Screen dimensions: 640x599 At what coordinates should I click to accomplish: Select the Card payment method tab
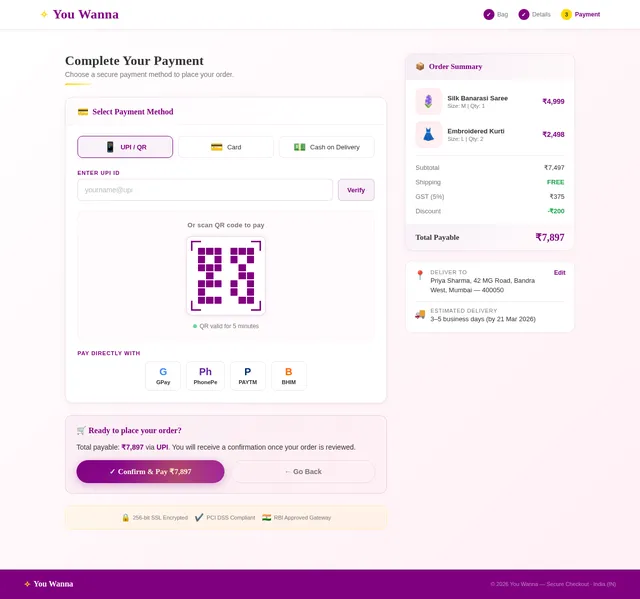tap(226, 147)
